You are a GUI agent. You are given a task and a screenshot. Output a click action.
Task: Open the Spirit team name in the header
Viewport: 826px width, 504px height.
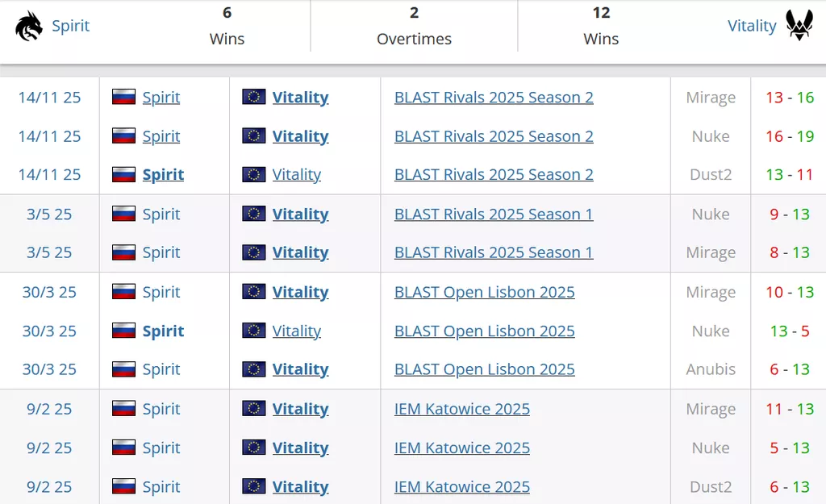[x=71, y=26]
